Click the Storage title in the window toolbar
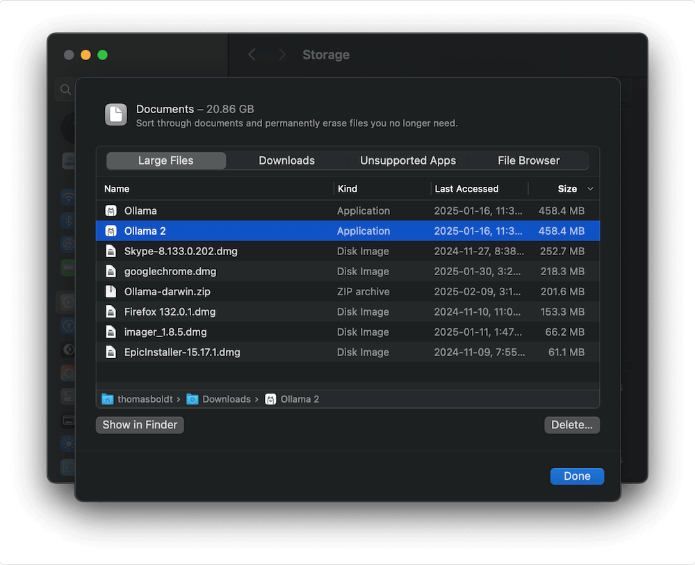695x565 pixels. point(326,55)
